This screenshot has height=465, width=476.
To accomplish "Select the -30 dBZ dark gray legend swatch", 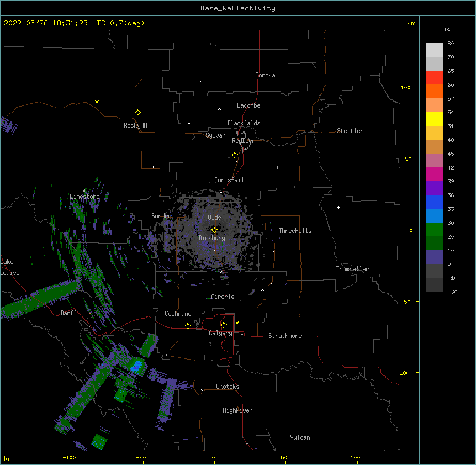I will tap(434, 285).
